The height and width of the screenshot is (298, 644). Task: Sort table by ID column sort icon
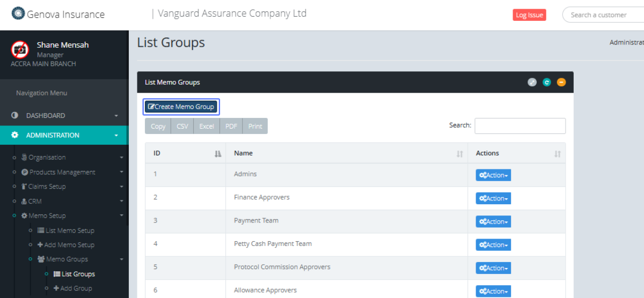[x=217, y=154]
